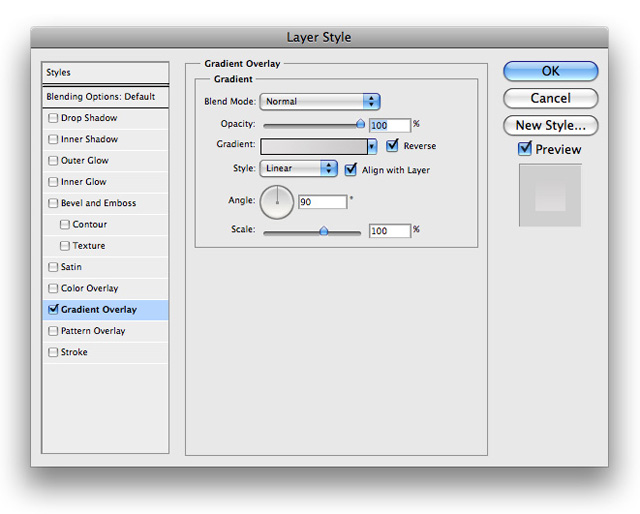Open the gradient editor swatch
The width and height of the screenshot is (640, 514).
tap(313, 147)
